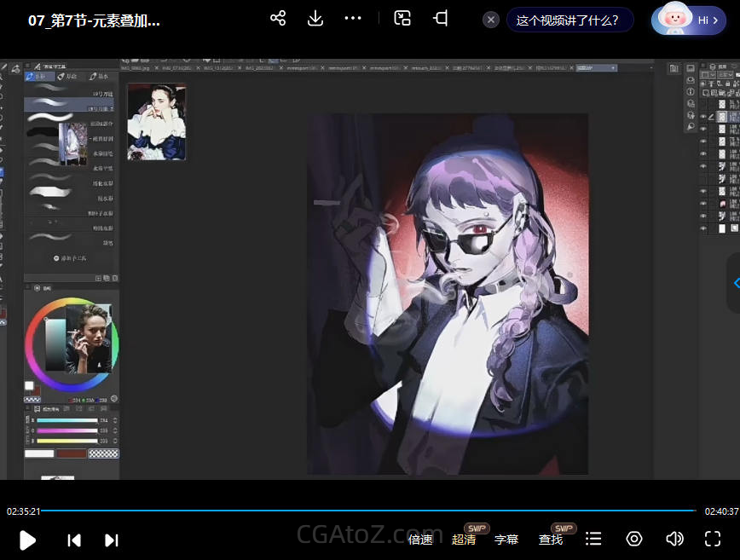
Task: Change playback speed via 倍速
Action: pyautogui.click(x=420, y=540)
